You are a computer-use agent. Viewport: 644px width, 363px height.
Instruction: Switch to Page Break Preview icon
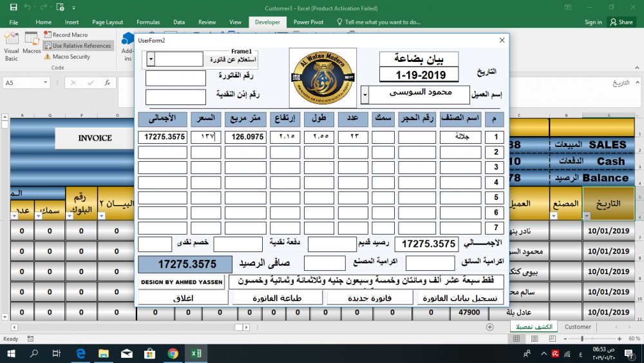[x=553, y=338]
